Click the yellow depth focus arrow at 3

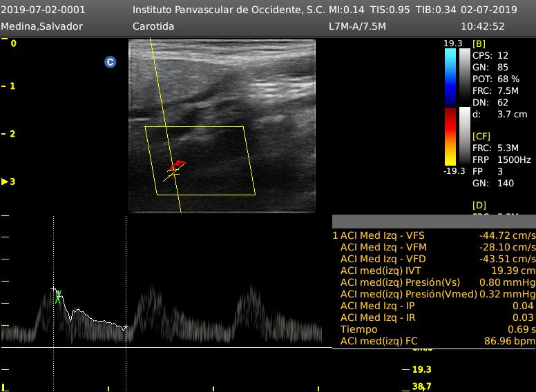(5, 182)
